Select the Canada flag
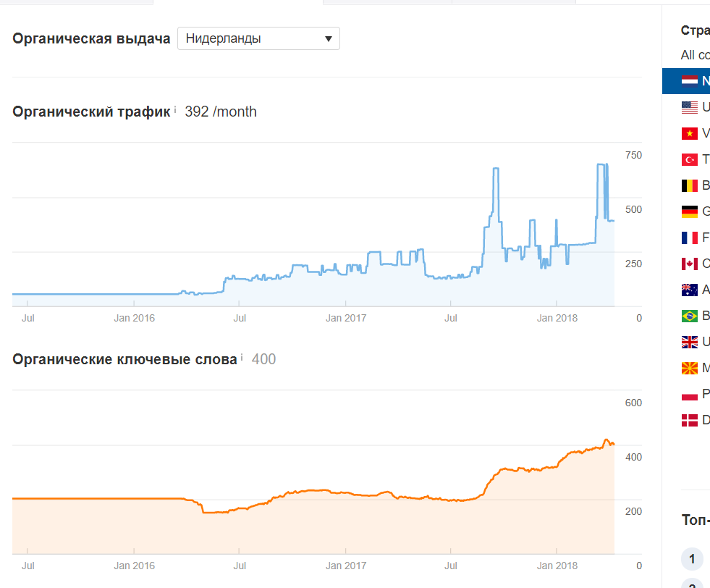 (x=689, y=264)
